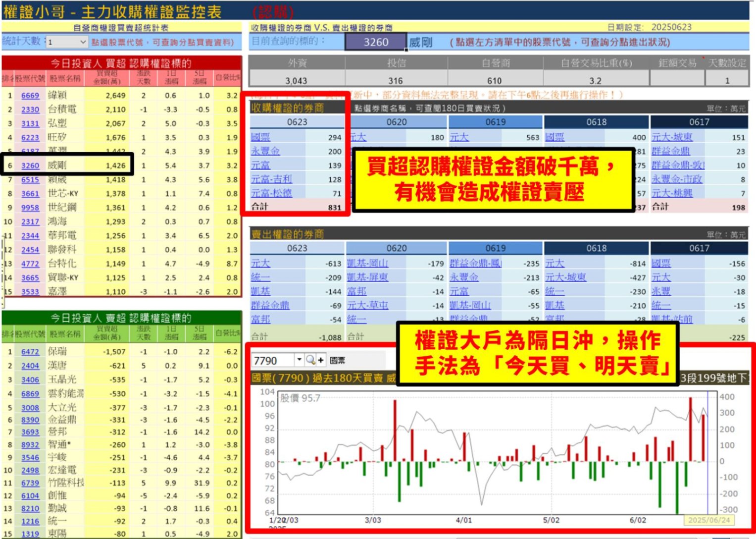Select the 7790 broker code input box
The width and height of the screenshot is (756, 539).
[x=274, y=360]
